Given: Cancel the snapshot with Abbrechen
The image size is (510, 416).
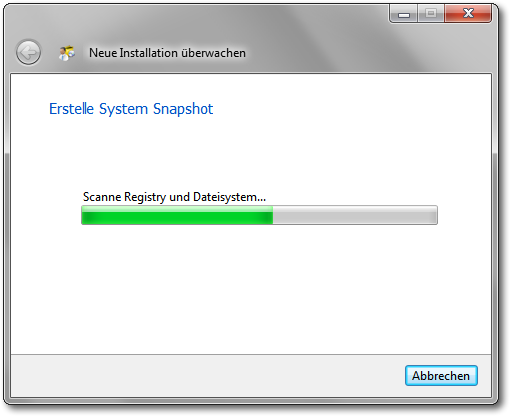Looking at the screenshot, I should 441,376.
